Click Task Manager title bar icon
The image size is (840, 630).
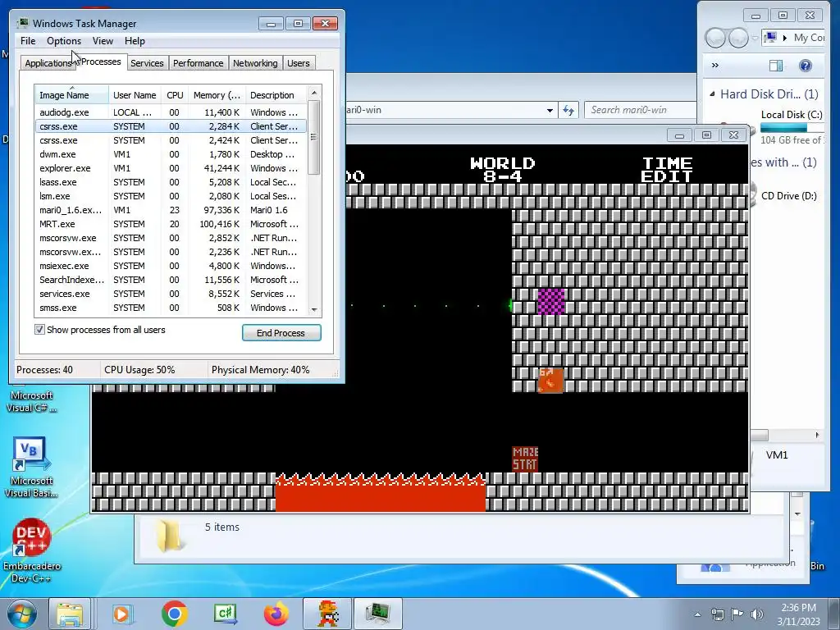click(23, 23)
